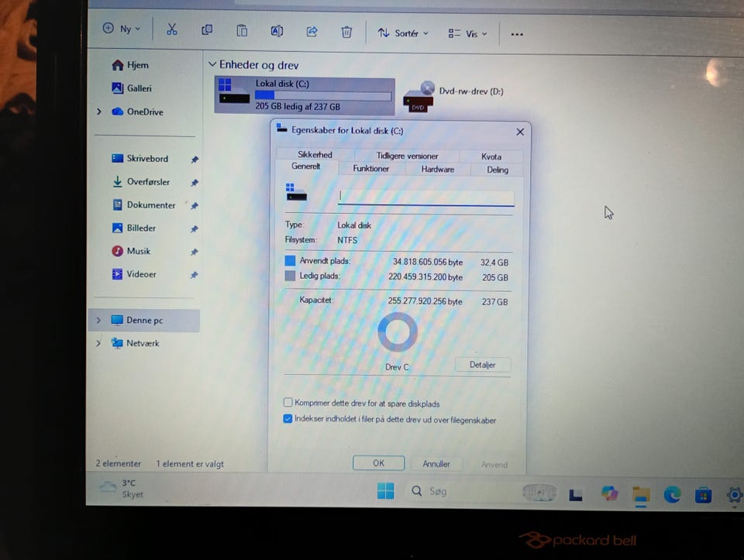Open Settings gear from the taskbar

point(734,496)
